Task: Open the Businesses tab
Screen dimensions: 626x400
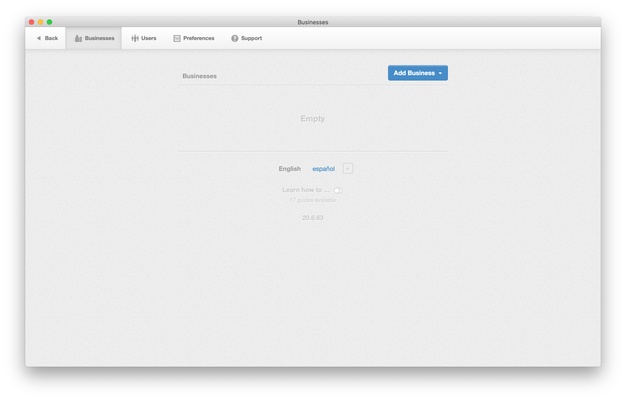Action: [x=94, y=38]
